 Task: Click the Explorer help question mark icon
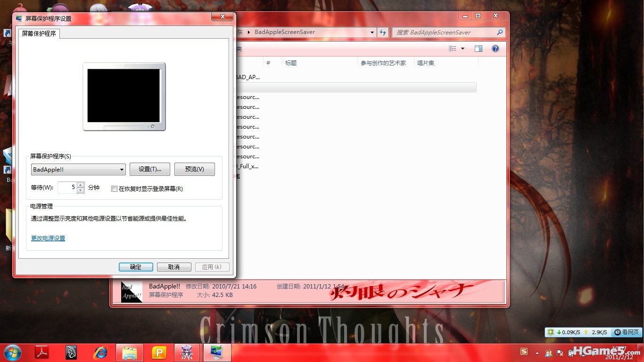coord(495,49)
